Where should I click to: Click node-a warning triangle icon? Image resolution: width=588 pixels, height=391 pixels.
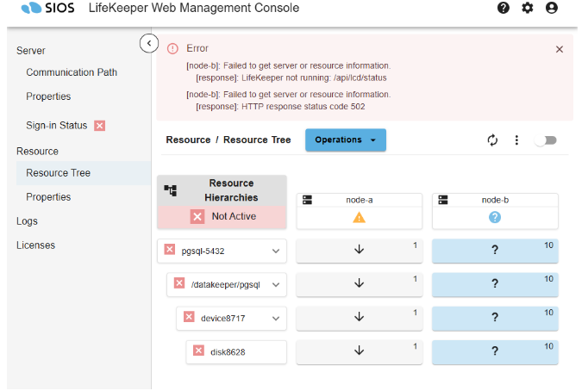pyautogui.click(x=360, y=217)
